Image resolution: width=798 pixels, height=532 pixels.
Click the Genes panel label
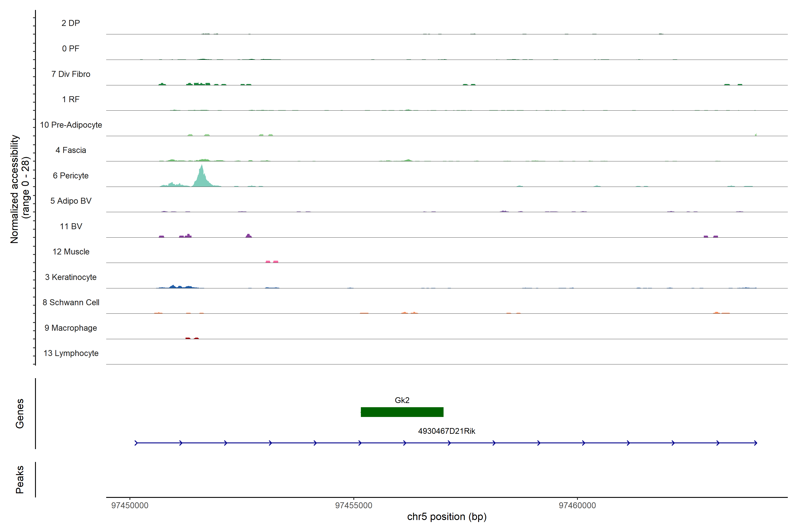pos(20,414)
